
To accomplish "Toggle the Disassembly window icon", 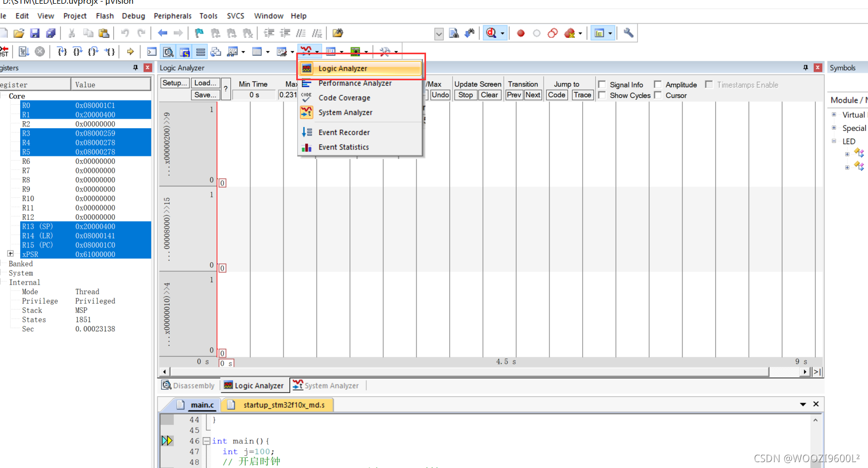I will (x=169, y=52).
